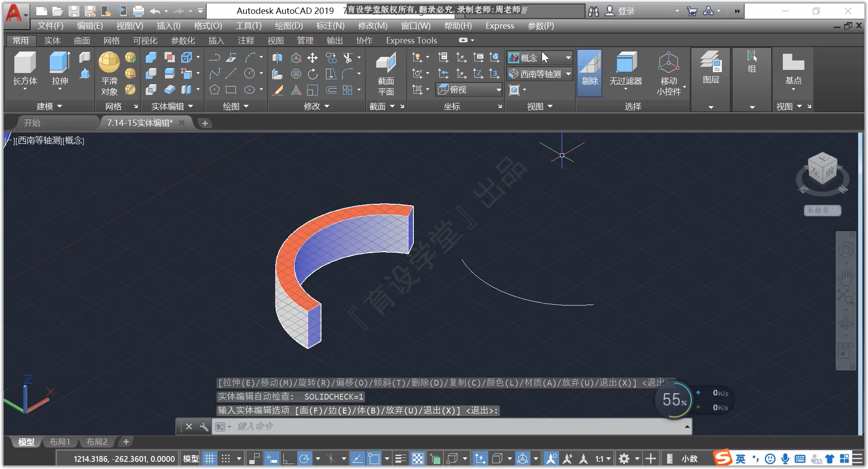Image resolution: width=868 pixels, height=469 pixels.
Task: Select the polygon draw tool
Action: 215,90
